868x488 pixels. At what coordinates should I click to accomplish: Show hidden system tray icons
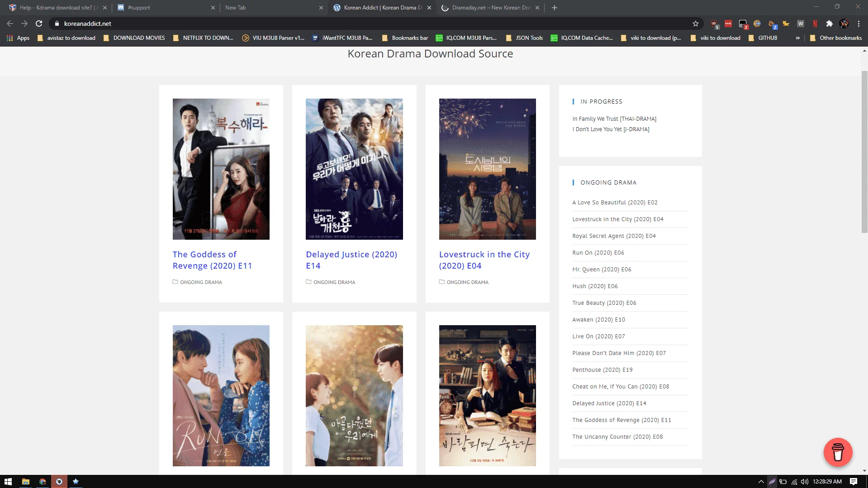click(x=761, y=482)
